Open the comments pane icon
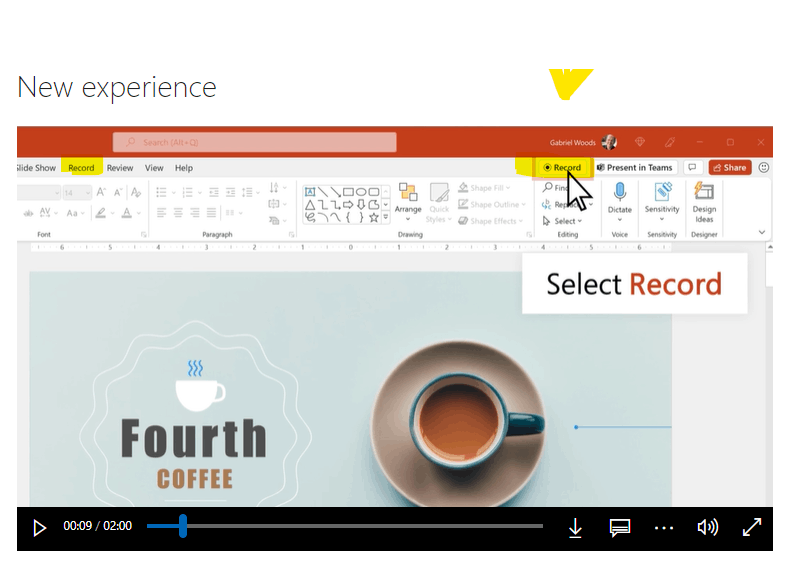This screenshot has width=789, height=576. [x=692, y=167]
